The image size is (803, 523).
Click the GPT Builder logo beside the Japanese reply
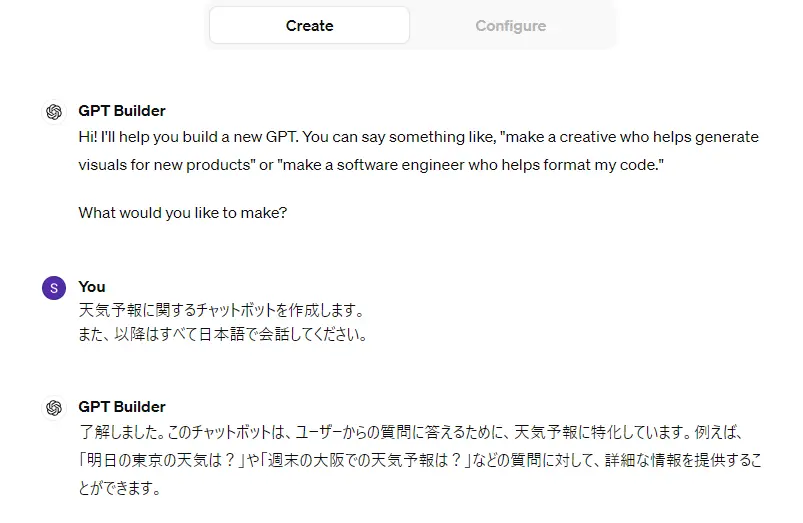pyautogui.click(x=54, y=408)
